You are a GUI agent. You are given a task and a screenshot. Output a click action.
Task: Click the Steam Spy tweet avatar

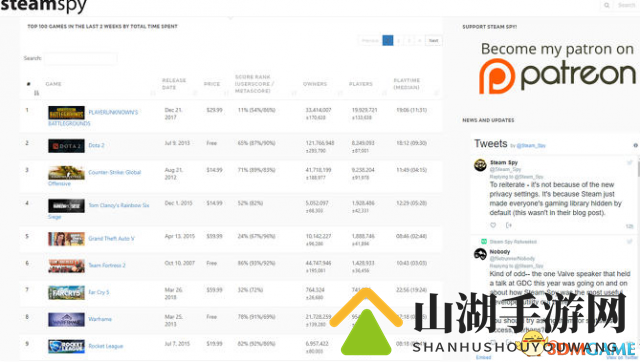tap(480, 165)
